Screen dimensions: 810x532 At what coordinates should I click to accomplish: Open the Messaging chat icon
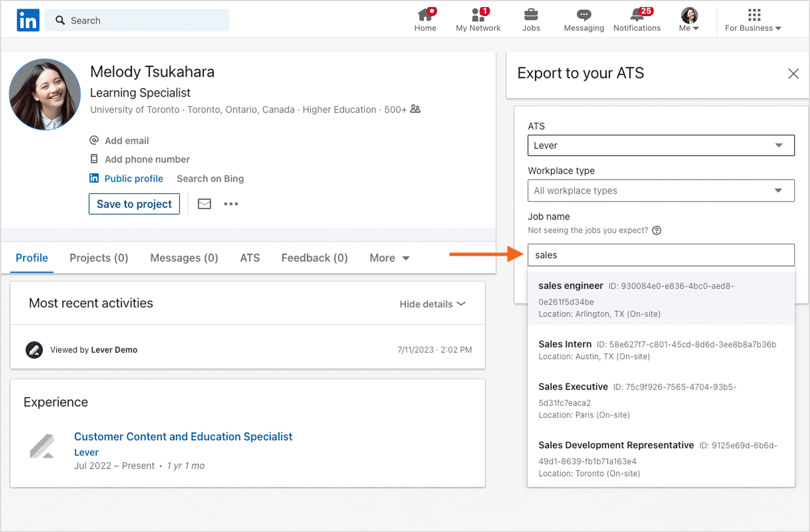pos(584,20)
